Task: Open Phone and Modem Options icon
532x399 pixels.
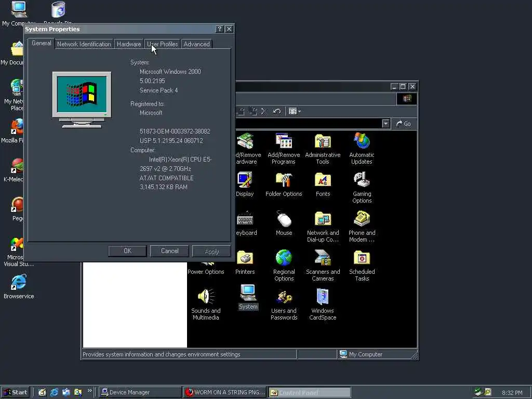Action: (x=362, y=227)
